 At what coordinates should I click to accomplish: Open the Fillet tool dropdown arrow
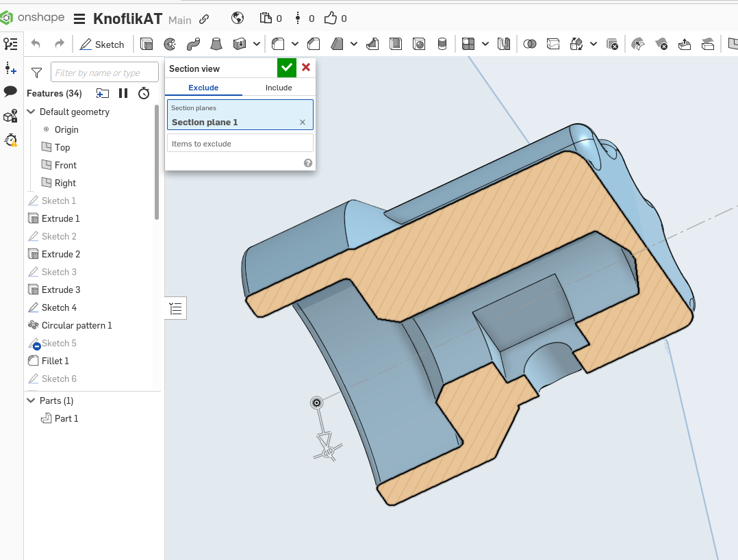tap(295, 44)
